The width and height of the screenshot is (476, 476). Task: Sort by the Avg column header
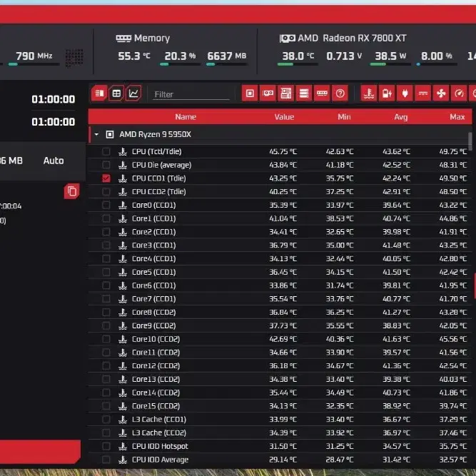click(401, 117)
